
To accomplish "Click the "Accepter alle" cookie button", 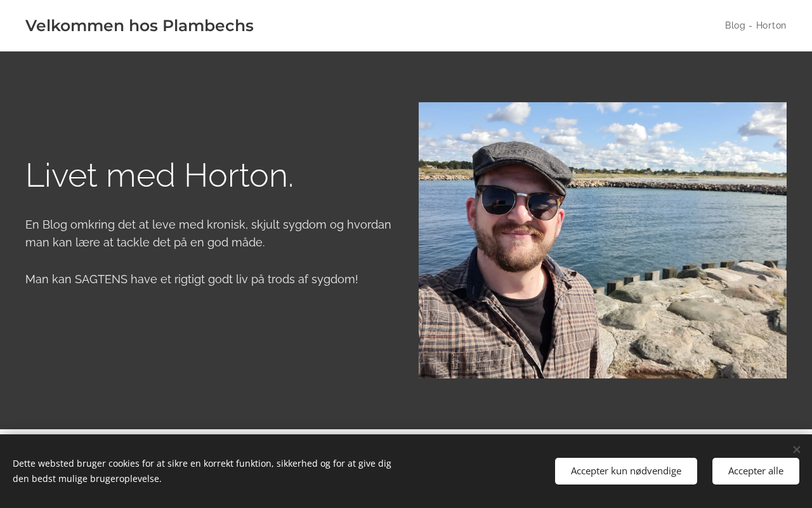I will coord(755,471).
